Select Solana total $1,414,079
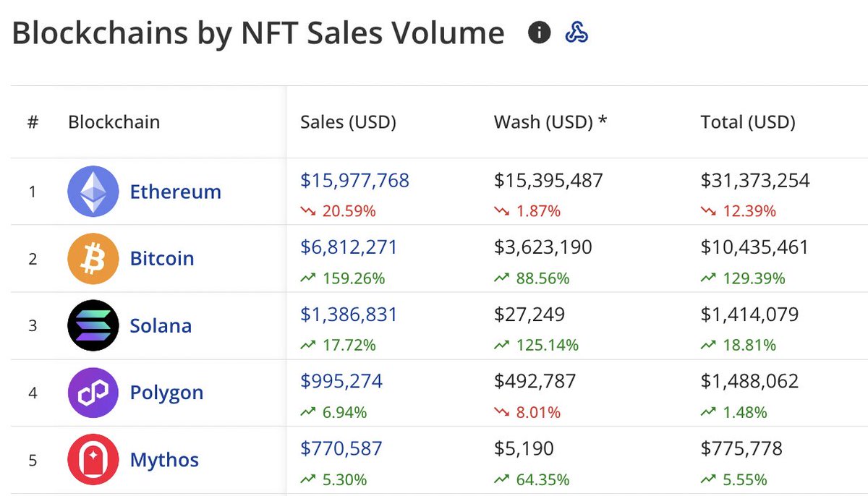The image size is (868, 496). (749, 314)
